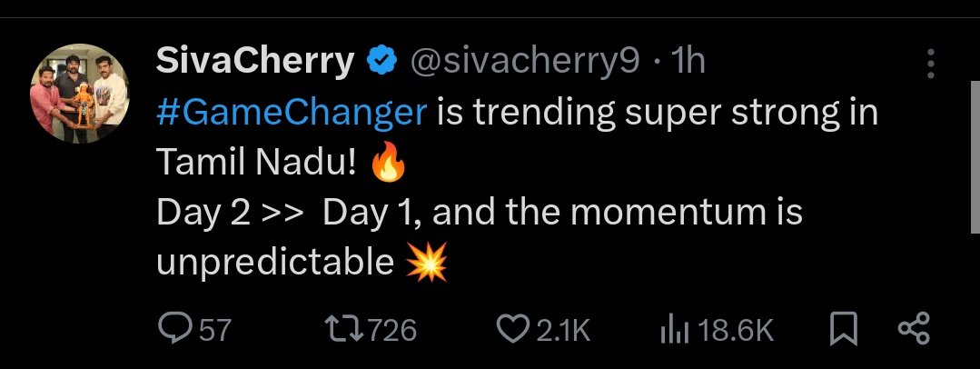The width and height of the screenshot is (980, 369).
Task: Open the three-dot more options menu
Action: point(930,65)
